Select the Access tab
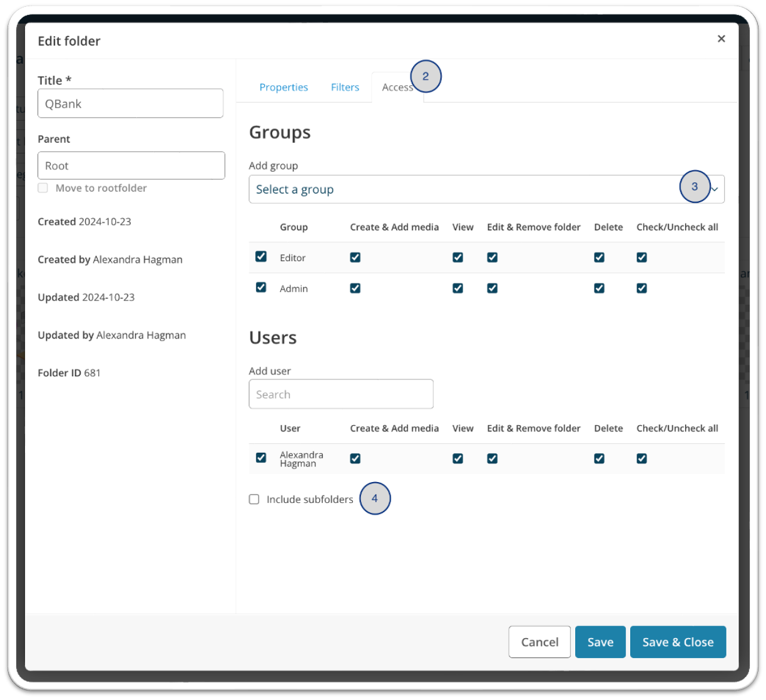The height and width of the screenshot is (700, 766). tap(397, 87)
